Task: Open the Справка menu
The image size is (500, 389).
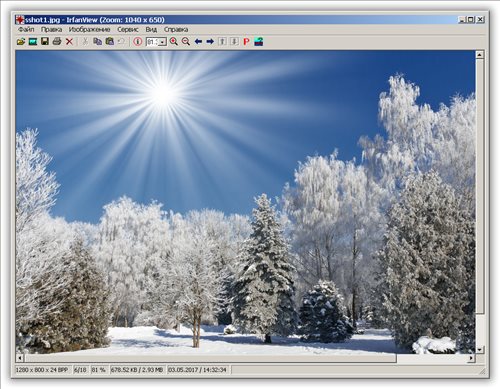Action: pos(176,29)
